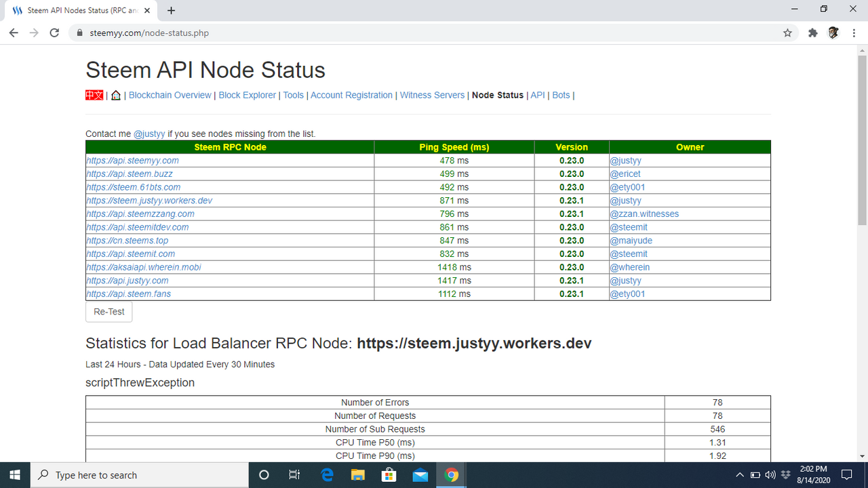Image resolution: width=868 pixels, height=488 pixels.
Task: Switch to Chinese language flag icon
Action: [x=94, y=95]
